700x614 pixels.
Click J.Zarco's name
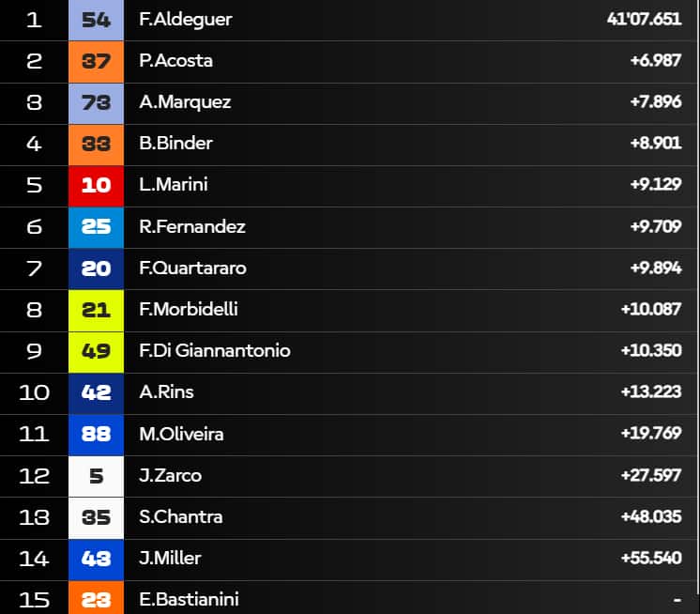pos(171,475)
